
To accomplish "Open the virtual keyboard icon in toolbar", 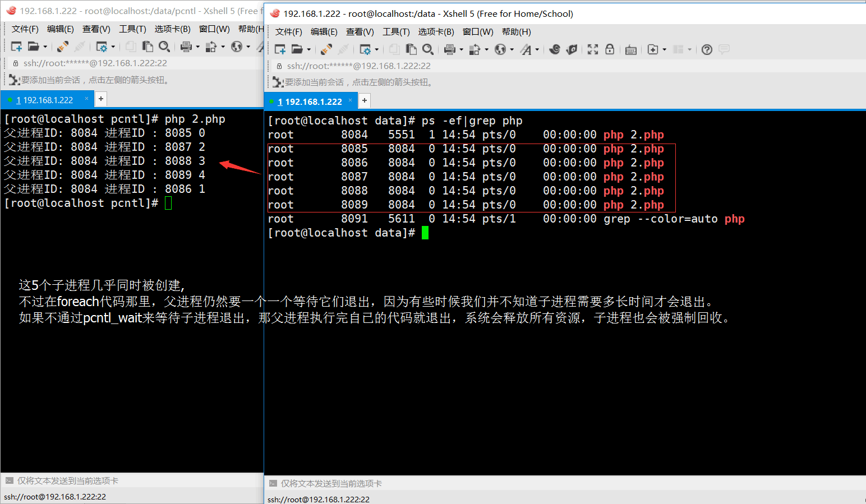I will click(x=631, y=50).
